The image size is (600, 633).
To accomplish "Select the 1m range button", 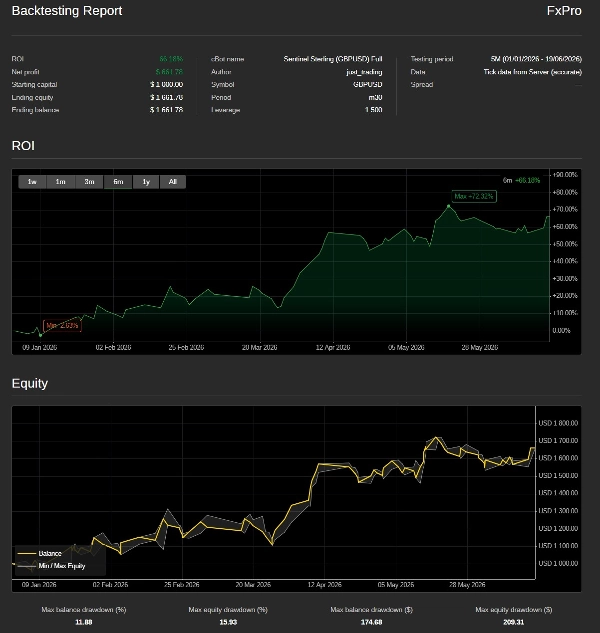I will point(61,182).
